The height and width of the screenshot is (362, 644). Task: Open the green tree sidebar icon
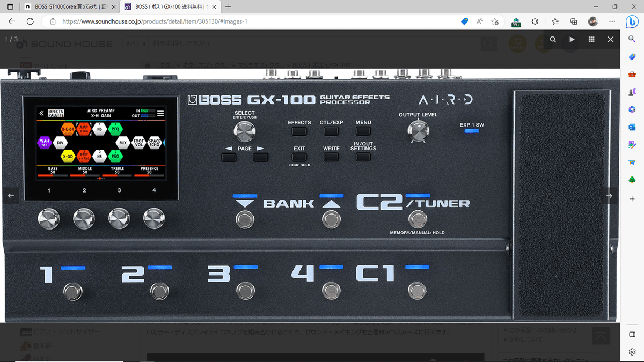[x=632, y=180]
